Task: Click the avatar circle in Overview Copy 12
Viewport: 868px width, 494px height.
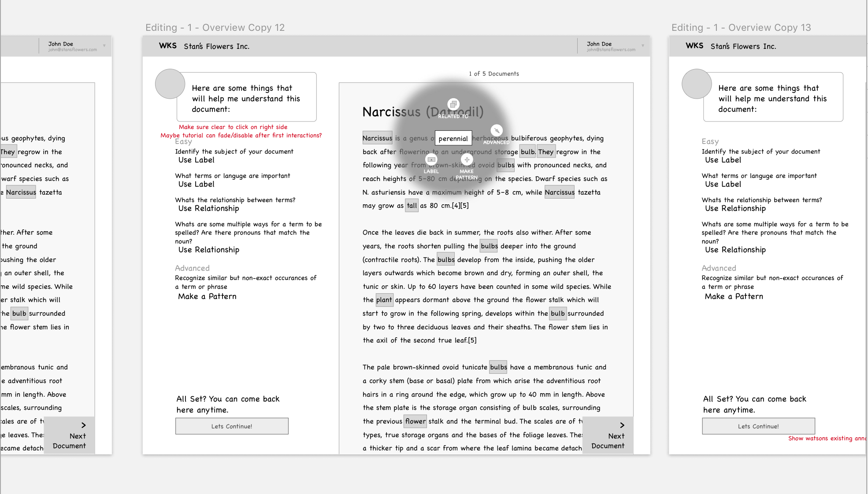Action: [170, 84]
